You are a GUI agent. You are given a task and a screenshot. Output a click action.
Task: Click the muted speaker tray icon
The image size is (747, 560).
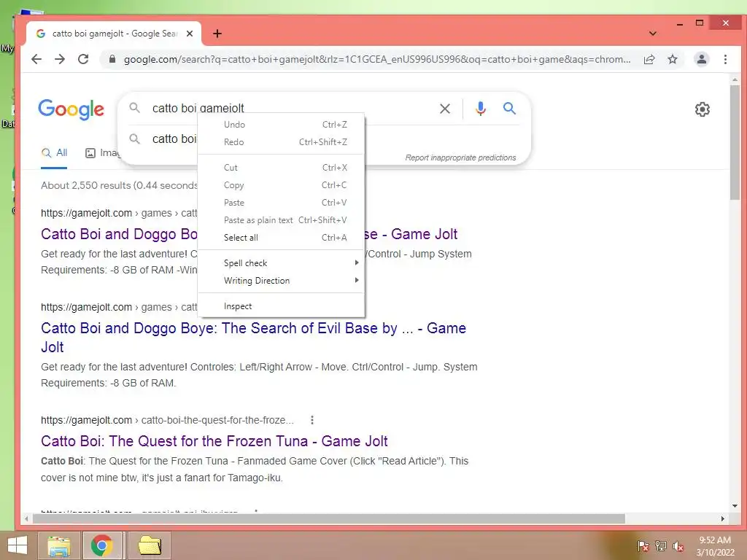[x=678, y=546]
